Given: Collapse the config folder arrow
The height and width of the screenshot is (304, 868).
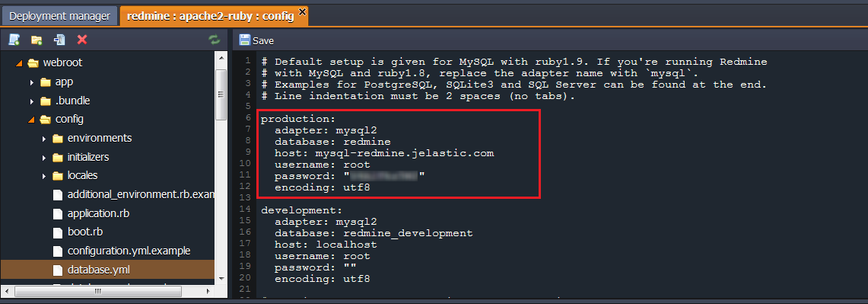Looking at the screenshot, I should click(x=31, y=120).
